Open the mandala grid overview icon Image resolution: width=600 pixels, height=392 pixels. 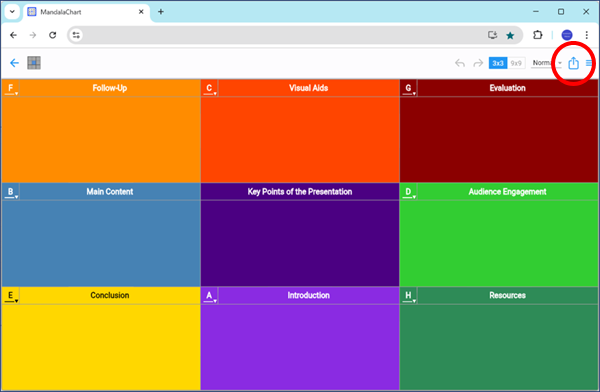pos(34,63)
